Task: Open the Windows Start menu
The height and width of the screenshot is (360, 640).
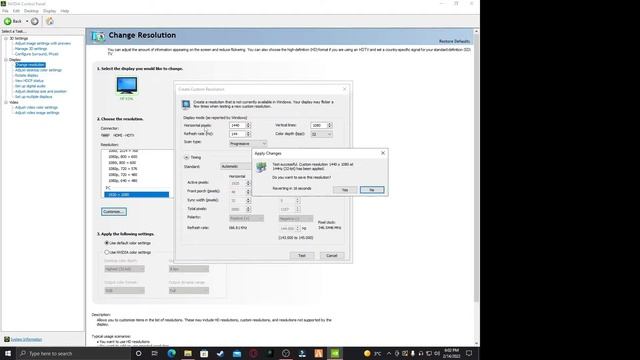Action: click(8, 353)
